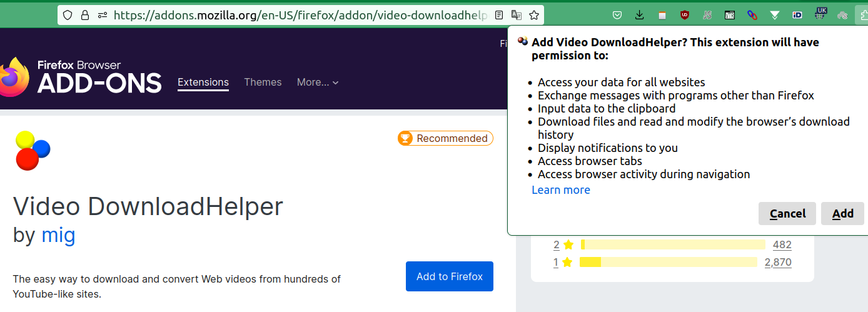
Task: Open the Pocket save icon
Action: click(x=617, y=15)
